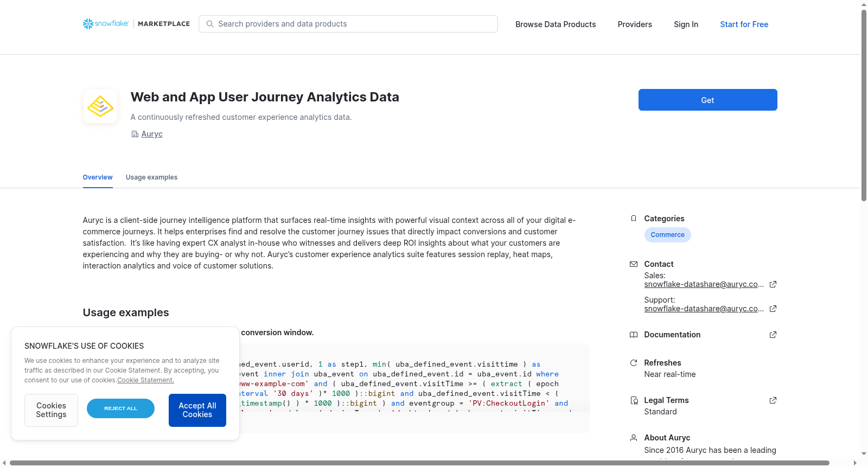The width and height of the screenshot is (868, 467).
Task: Click the Categories bookmark icon
Action: 634,219
